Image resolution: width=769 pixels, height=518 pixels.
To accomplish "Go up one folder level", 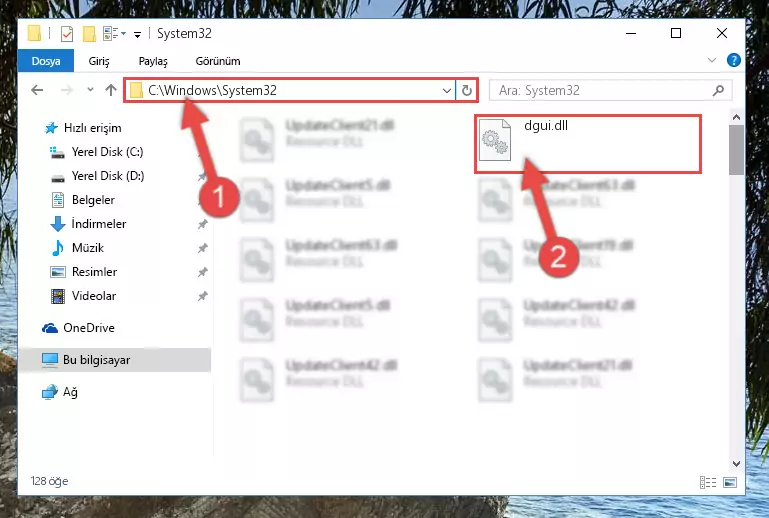I will point(111,90).
